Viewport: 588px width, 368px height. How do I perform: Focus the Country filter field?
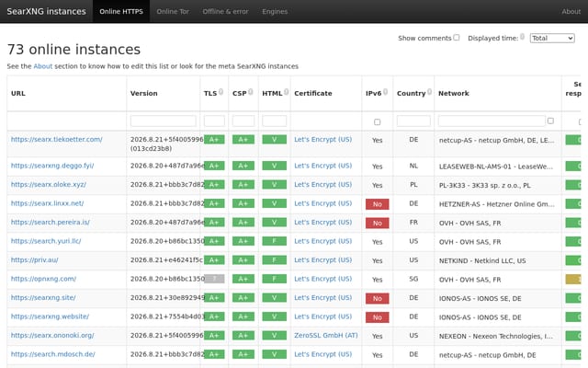point(413,121)
